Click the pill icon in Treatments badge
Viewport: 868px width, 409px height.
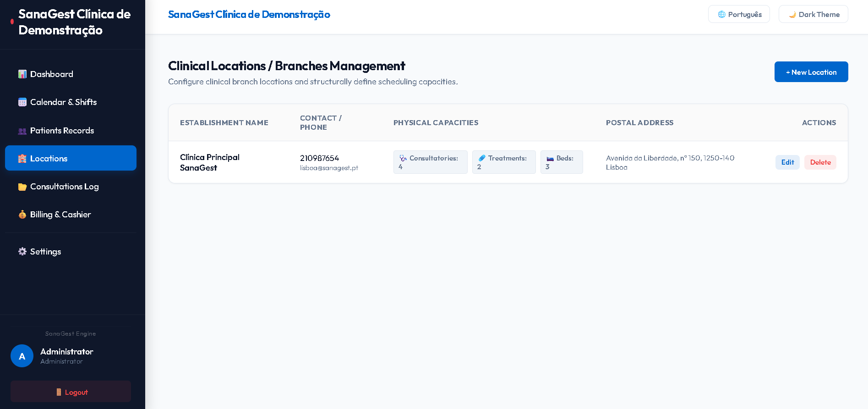pyautogui.click(x=482, y=158)
